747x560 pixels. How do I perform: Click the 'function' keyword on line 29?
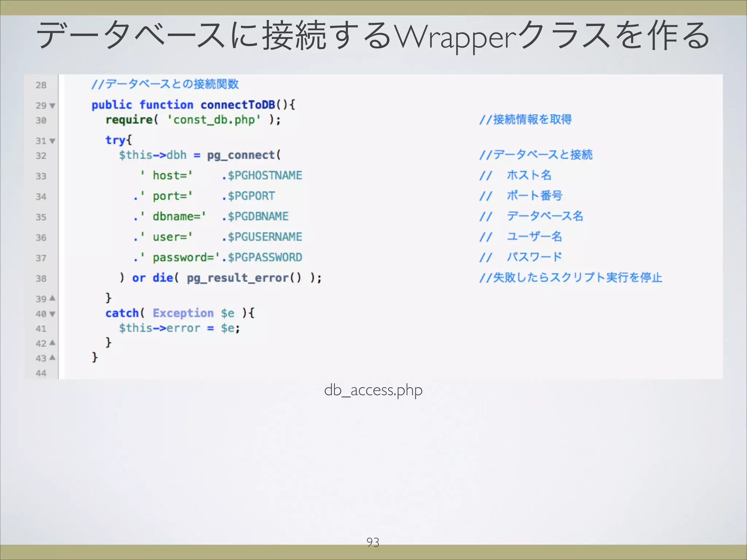[166, 105]
